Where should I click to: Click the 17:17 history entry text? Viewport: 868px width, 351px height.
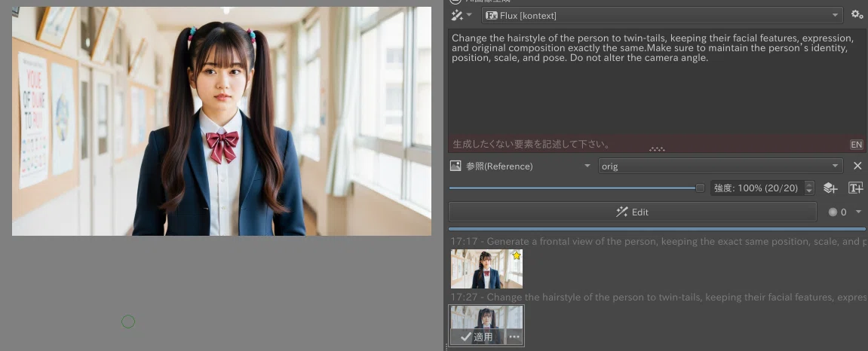(x=658, y=241)
